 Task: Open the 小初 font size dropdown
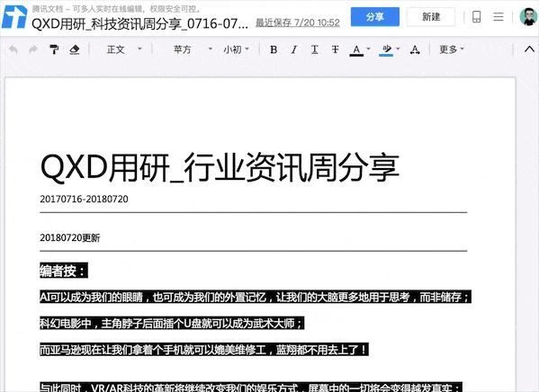pos(236,49)
